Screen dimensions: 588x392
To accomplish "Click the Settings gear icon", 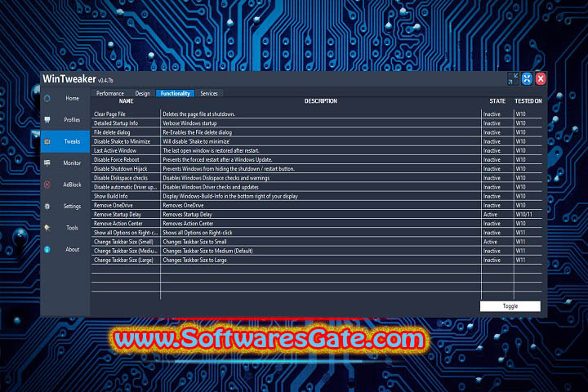I will pyautogui.click(x=47, y=207).
